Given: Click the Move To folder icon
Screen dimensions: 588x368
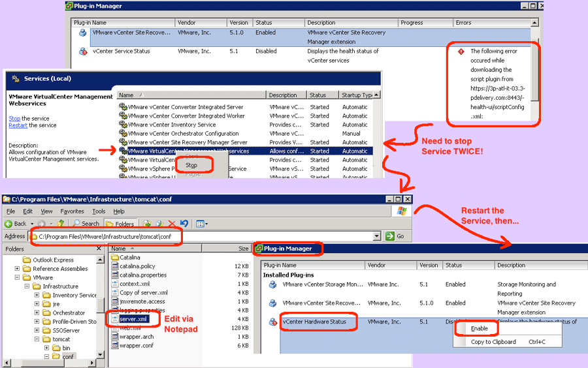Looking at the screenshot, I should (148, 224).
